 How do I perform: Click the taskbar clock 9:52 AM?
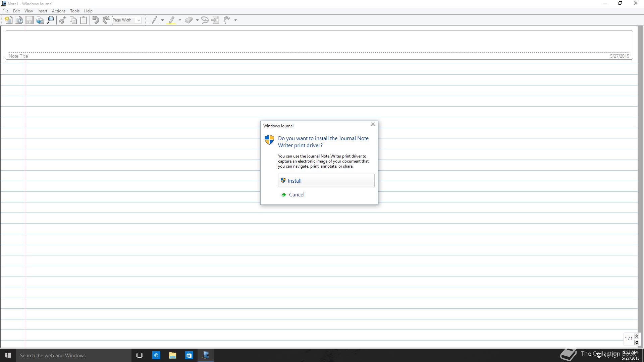click(630, 352)
